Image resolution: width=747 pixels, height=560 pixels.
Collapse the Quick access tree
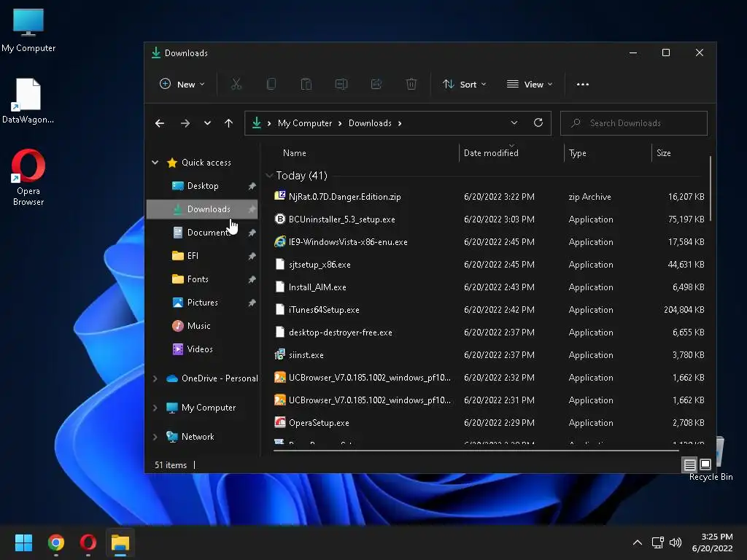click(x=155, y=163)
